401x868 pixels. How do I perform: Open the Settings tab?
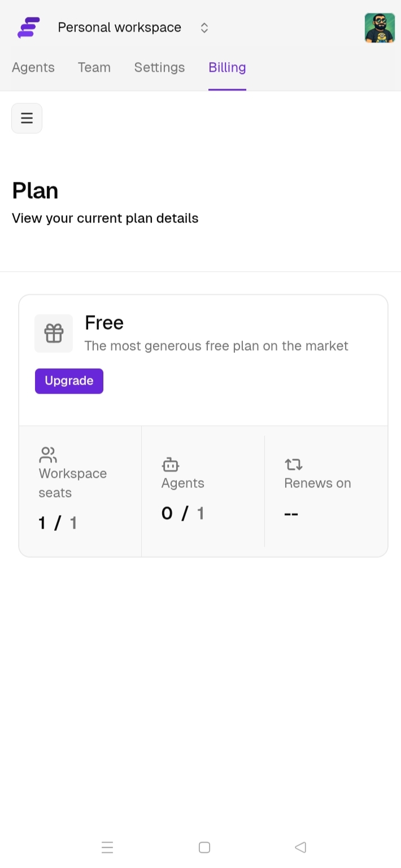(159, 67)
